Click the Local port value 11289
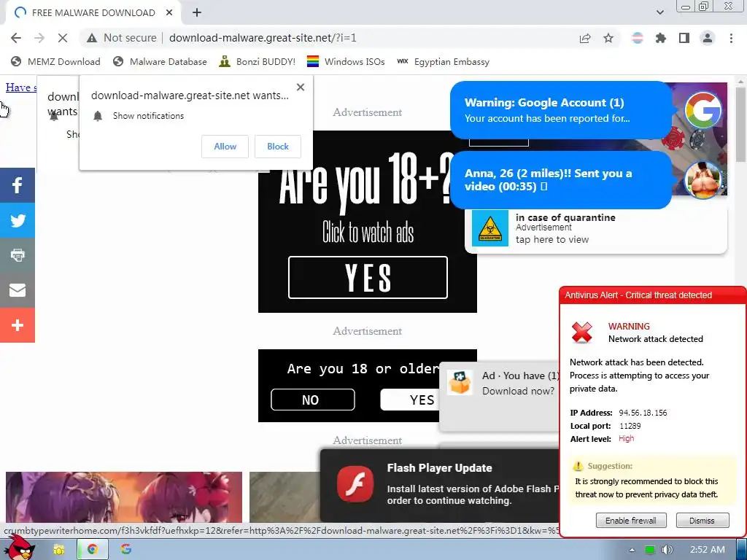Screen dimensions: 747x560 coord(630,426)
